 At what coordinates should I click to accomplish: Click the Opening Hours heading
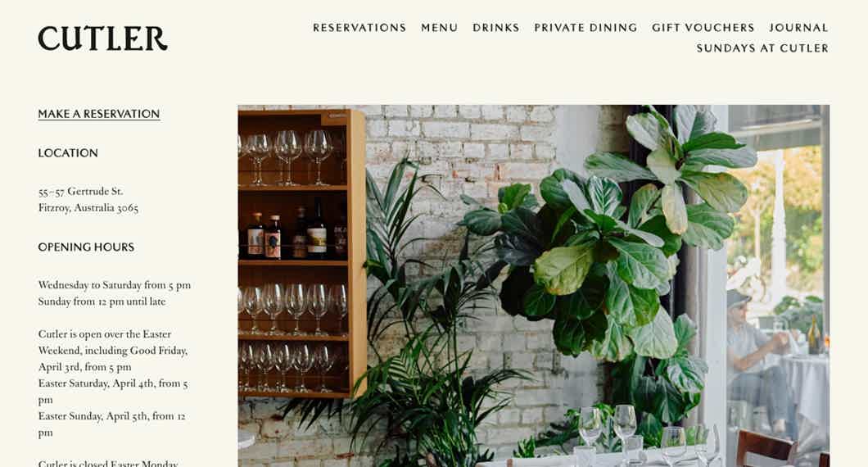86,247
